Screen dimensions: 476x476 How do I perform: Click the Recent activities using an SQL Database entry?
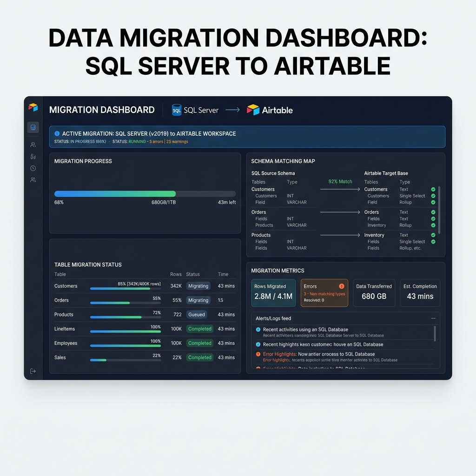305,330
